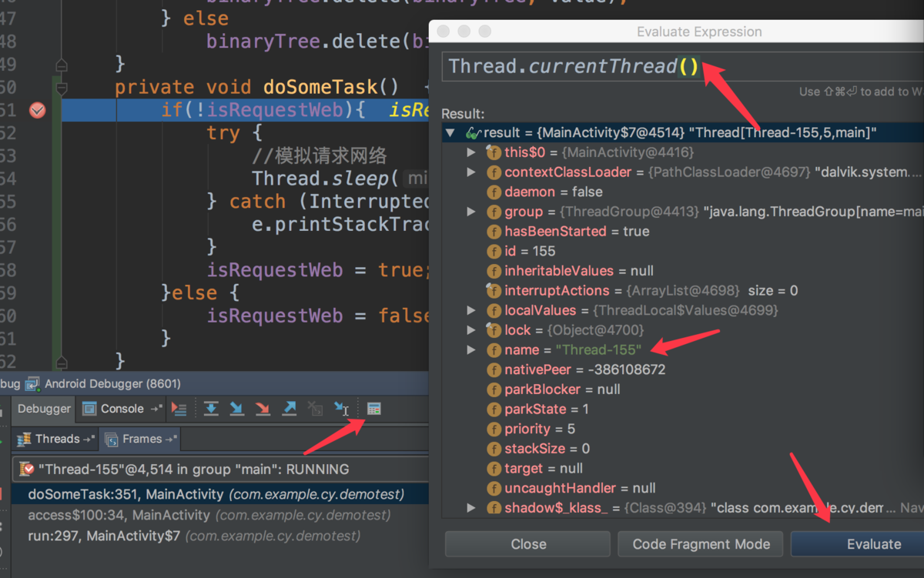Image resolution: width=924 pixels, height=578 pixels.
Task: Select the Step Into debugger icon
Action: [x=237, y=409]
